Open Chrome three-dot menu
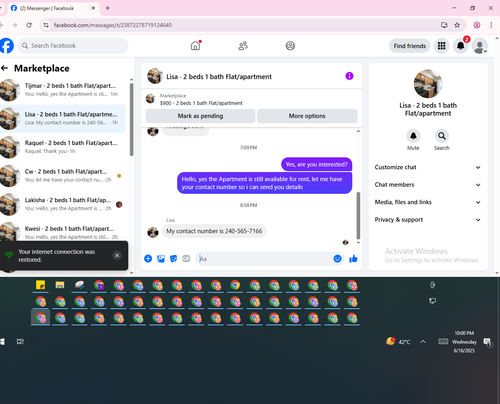Image resolution: width=500 pixels, height=404 pixels. point(491,25)
